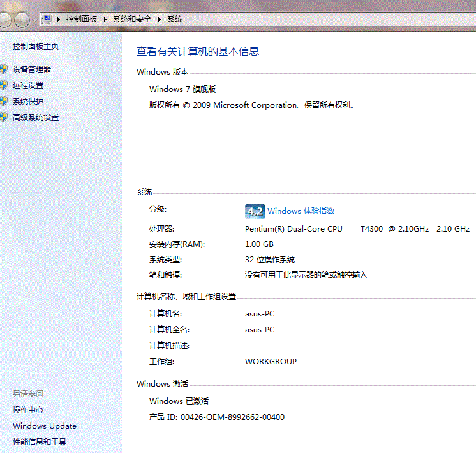476x453 pixels.
Task: Open Windows Update in the sidebar
Action: coord(44,426)
